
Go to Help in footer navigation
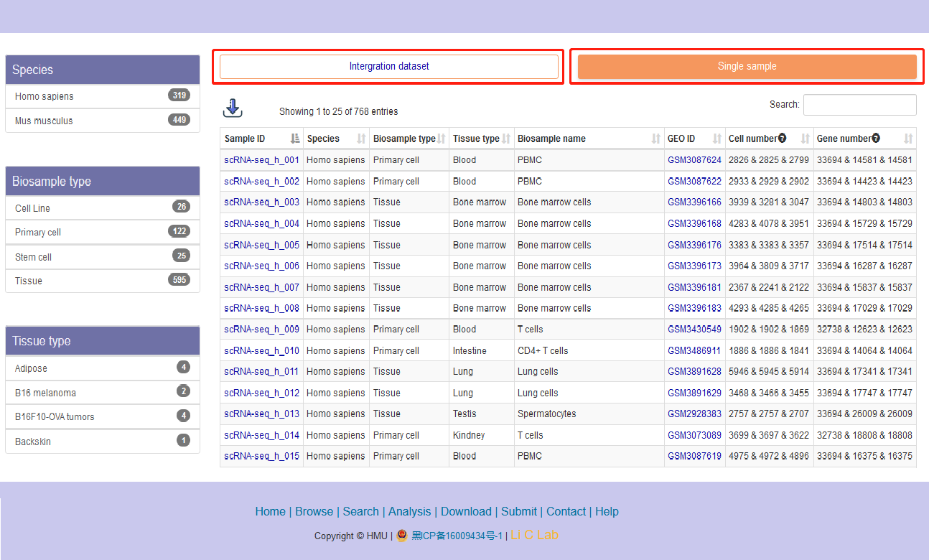tap(607, 512)
